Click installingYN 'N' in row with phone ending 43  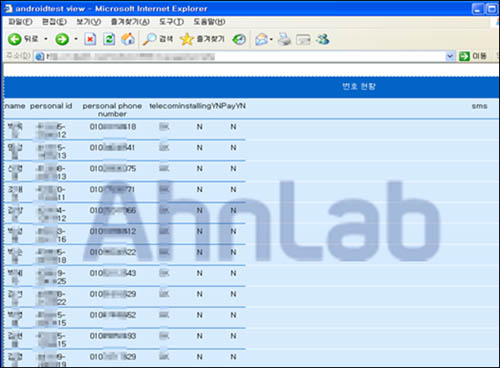[199, 273]
